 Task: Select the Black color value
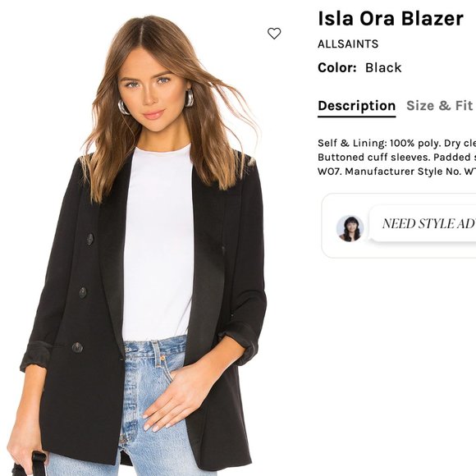(x=383, y=67)
